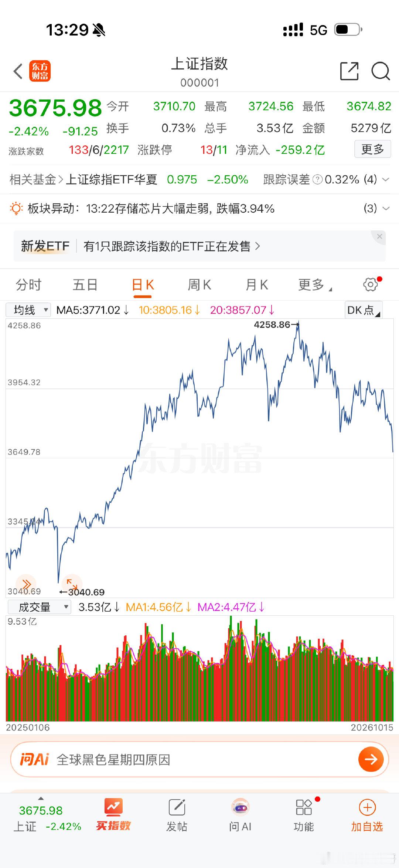399x868 pixels.
Task: Tap the double-chevron expand chart icon
Action: pos(26,584)
